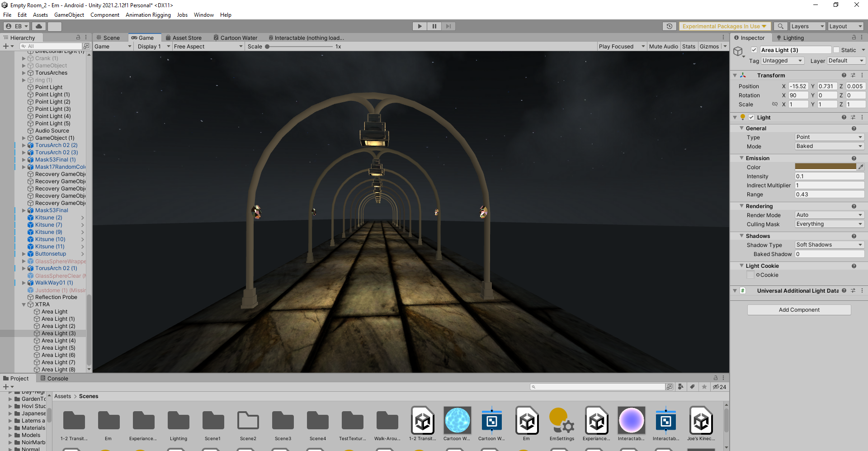Image resolution: width=868 pixels, height=451 pixels.
Task: Toggle the Area Light (3) active checkbox
Action: [754, 50]
